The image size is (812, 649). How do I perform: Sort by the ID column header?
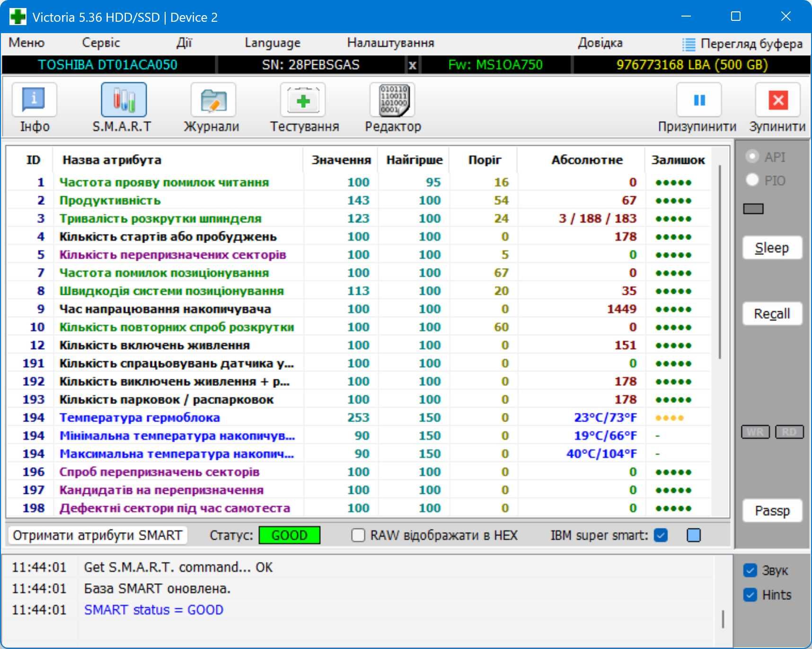[33, 160]
